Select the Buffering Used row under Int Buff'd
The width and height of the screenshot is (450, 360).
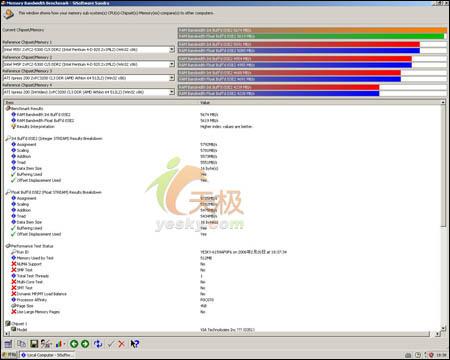click(29, 174)
